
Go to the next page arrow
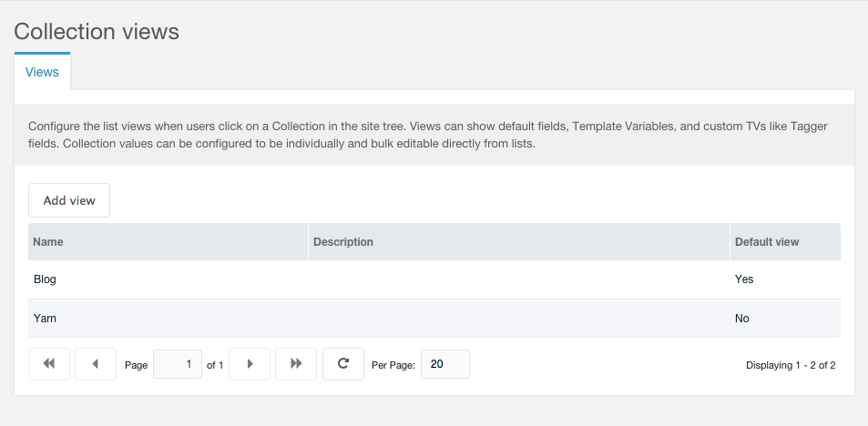tap(250, 364)
